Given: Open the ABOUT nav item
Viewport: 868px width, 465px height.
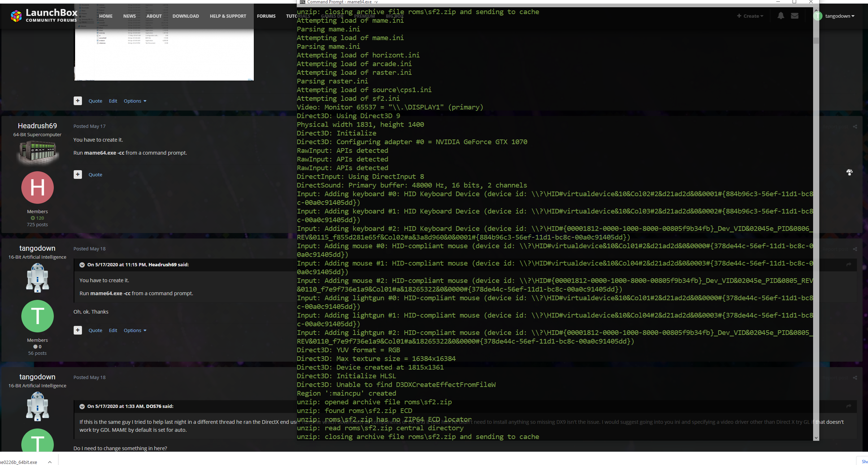Looking at the screenshot, I should (154, 16).
